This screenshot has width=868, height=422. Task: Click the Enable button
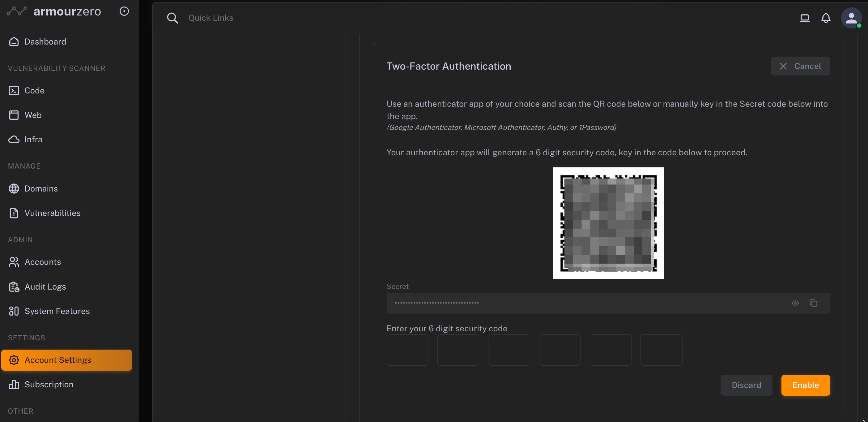click(x=805, y=385)
